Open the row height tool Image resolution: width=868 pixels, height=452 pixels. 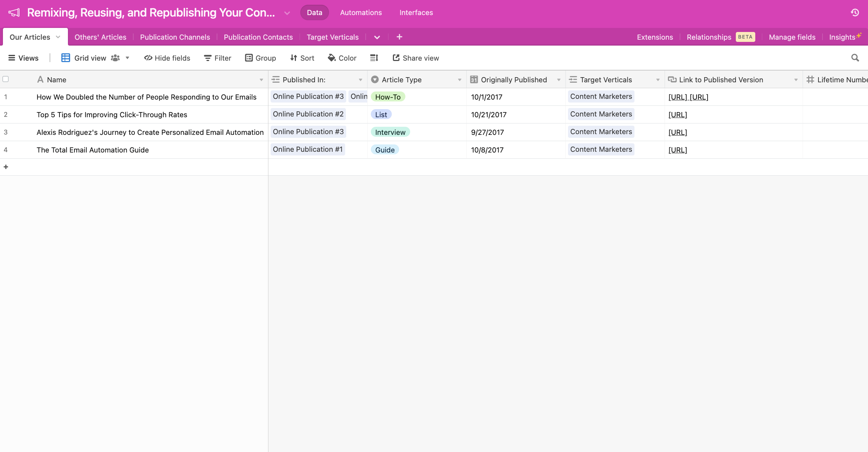[x=374, y=58]
